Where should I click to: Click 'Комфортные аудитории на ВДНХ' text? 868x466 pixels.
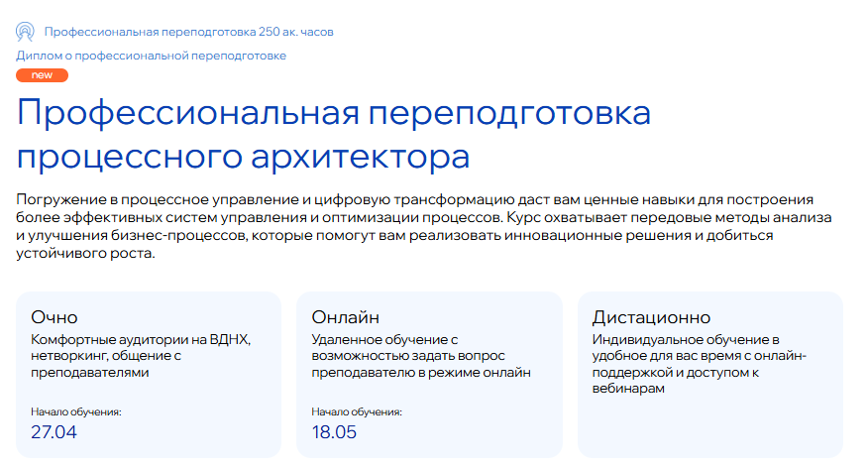pyautogui.click(x=141, y=339)
